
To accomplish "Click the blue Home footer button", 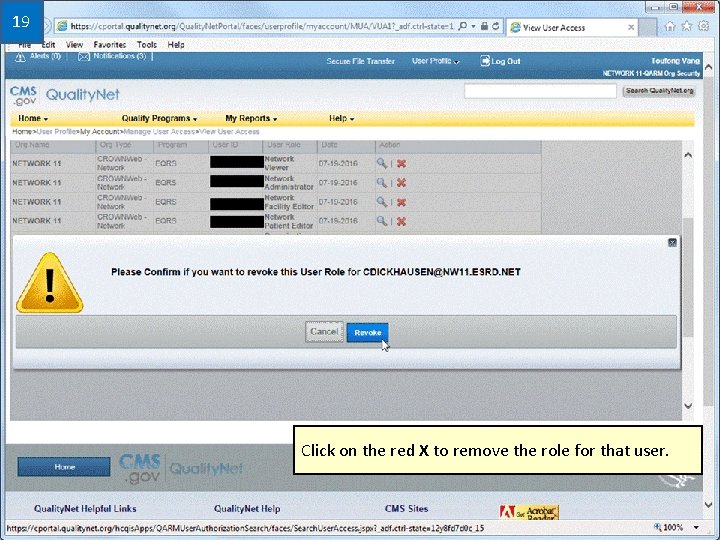I will [x=64, y=467].
